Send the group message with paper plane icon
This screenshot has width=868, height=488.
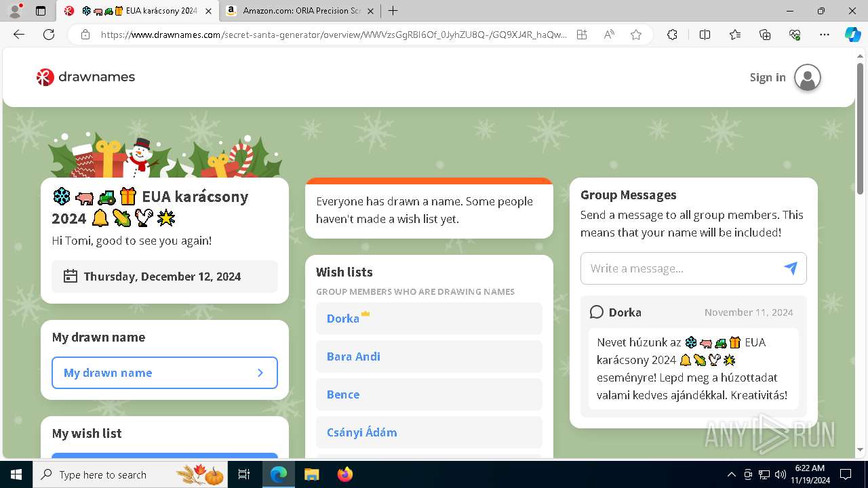[791, 268]
